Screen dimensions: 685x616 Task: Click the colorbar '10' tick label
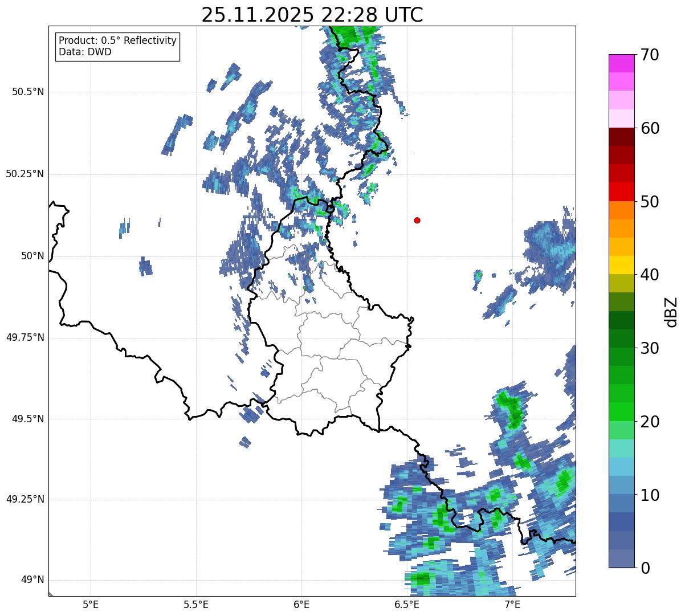point(650,495)
